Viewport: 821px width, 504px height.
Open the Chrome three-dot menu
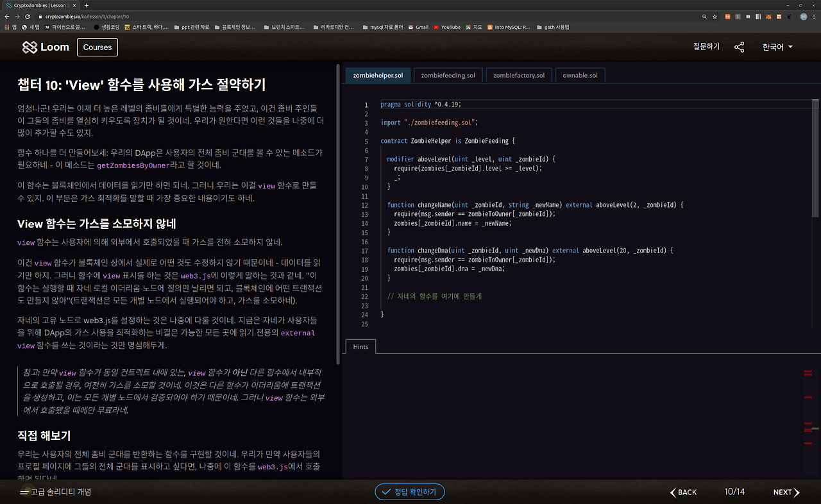814,16
